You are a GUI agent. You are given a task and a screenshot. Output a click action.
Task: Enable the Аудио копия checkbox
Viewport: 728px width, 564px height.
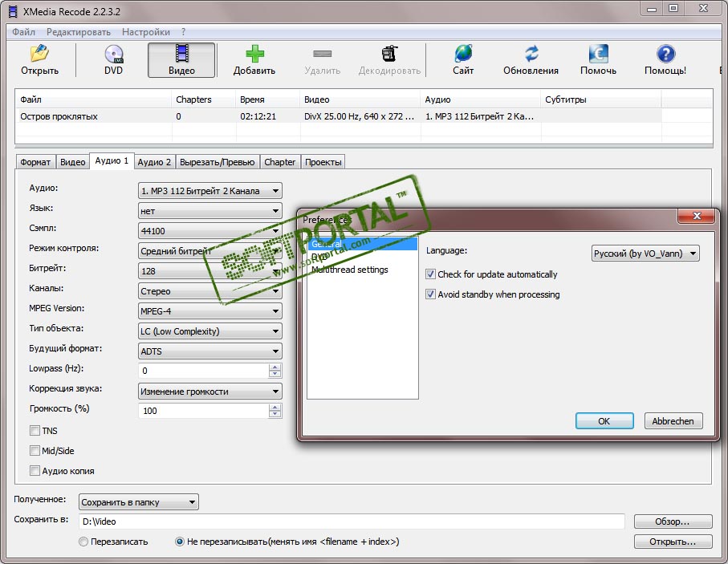(x=35, y=471)
